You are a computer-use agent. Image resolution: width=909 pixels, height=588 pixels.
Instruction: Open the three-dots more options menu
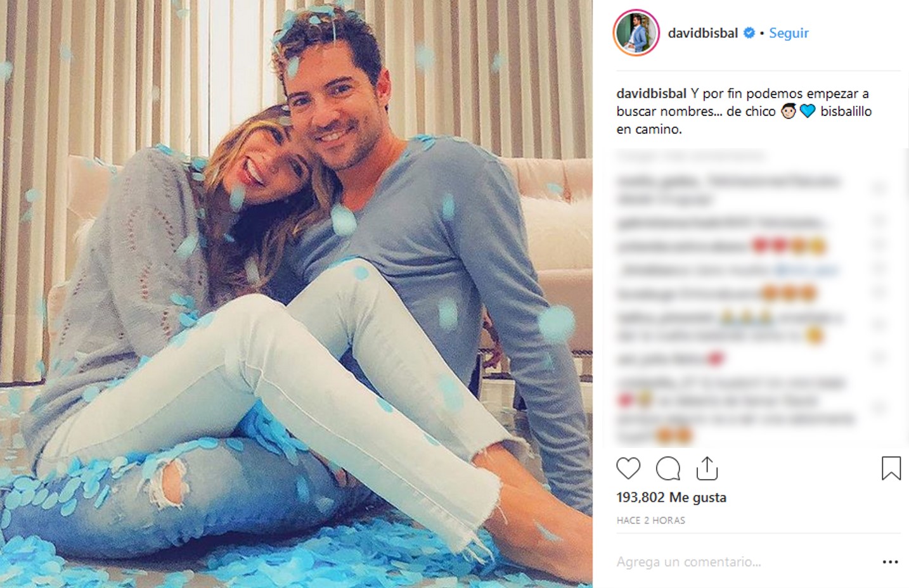point(890,562)
